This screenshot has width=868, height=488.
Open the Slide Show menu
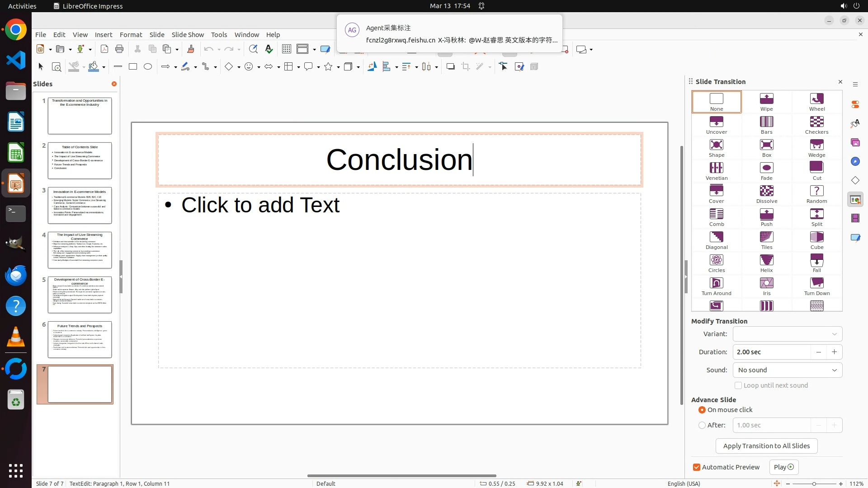(188, 35)
